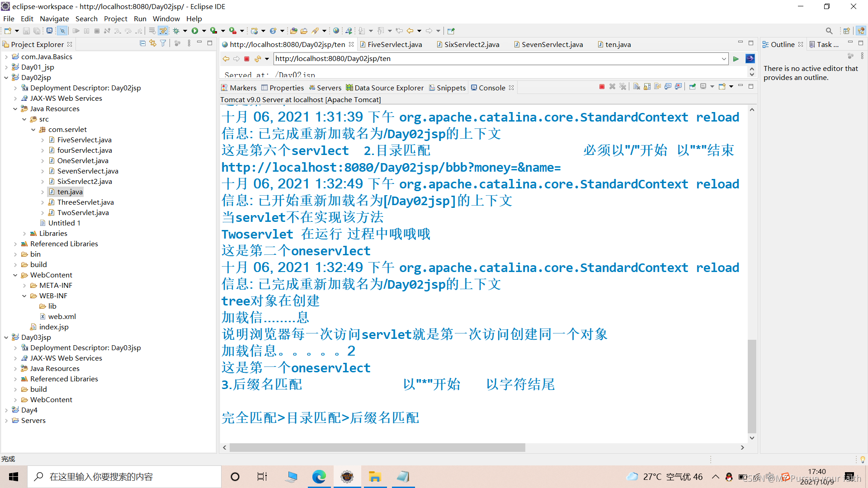Click the Run green play toolbar icon

coord(195,31)
